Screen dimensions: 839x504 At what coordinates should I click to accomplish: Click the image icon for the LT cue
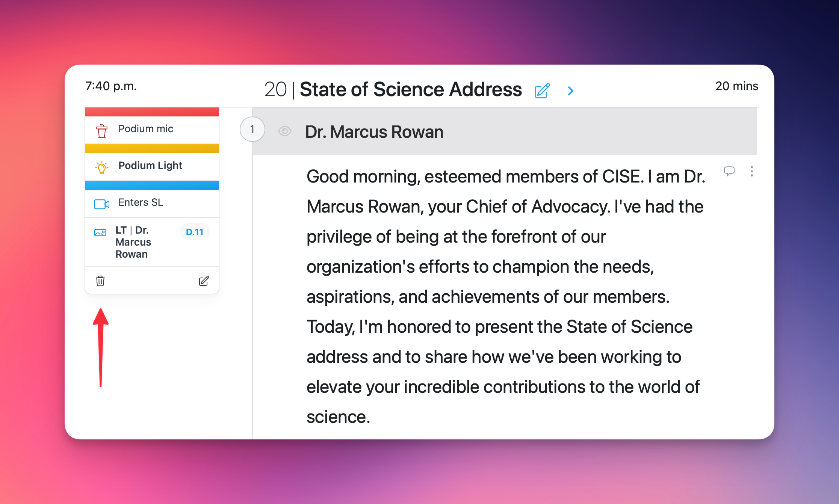(x=100, y=232)
